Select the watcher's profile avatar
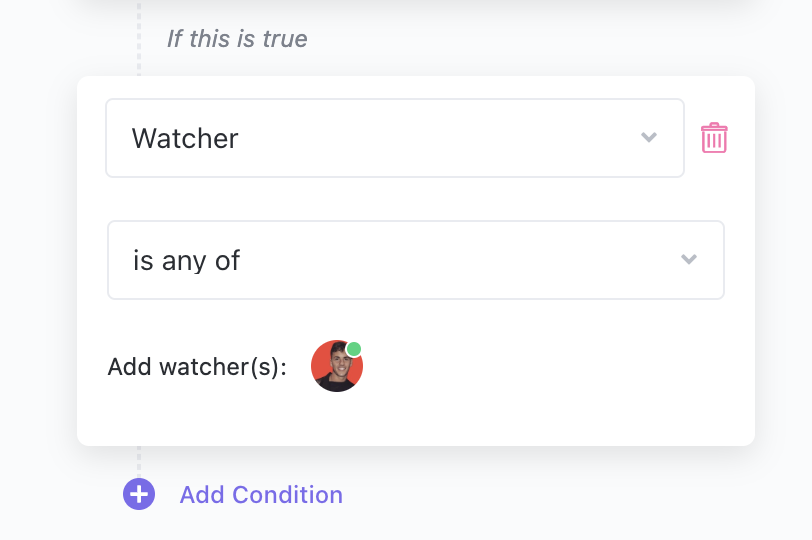812x540 pixels. pyautogui.click(x=336, y=367)
